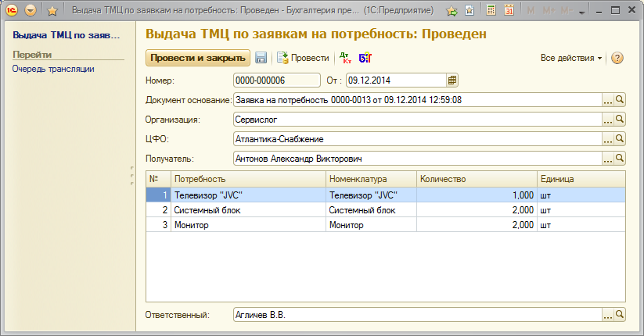Click the Провести button
This screenshot has width=644, height=336.
304,59
